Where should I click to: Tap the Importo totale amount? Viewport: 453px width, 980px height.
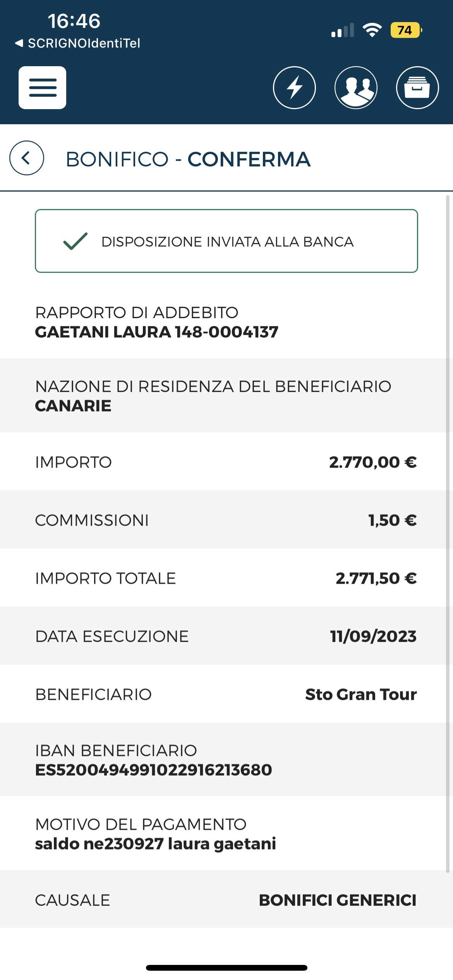point(376,578)
